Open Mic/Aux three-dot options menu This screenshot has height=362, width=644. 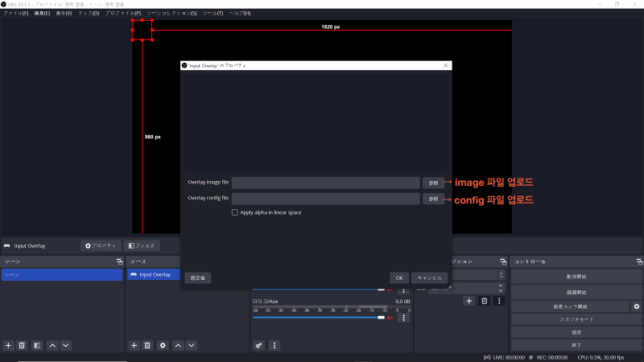click(x=404, y=318)
